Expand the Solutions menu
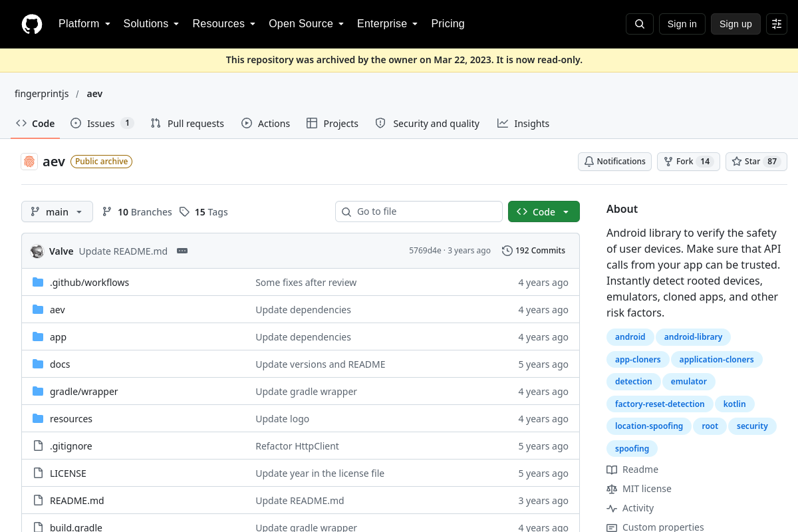This screenshot has width=798, height=532. [152, 24]
